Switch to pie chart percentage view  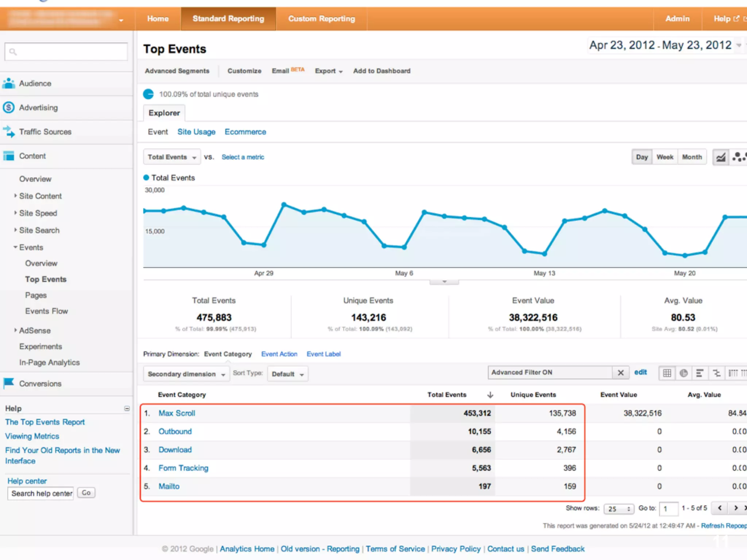[684, 373]
